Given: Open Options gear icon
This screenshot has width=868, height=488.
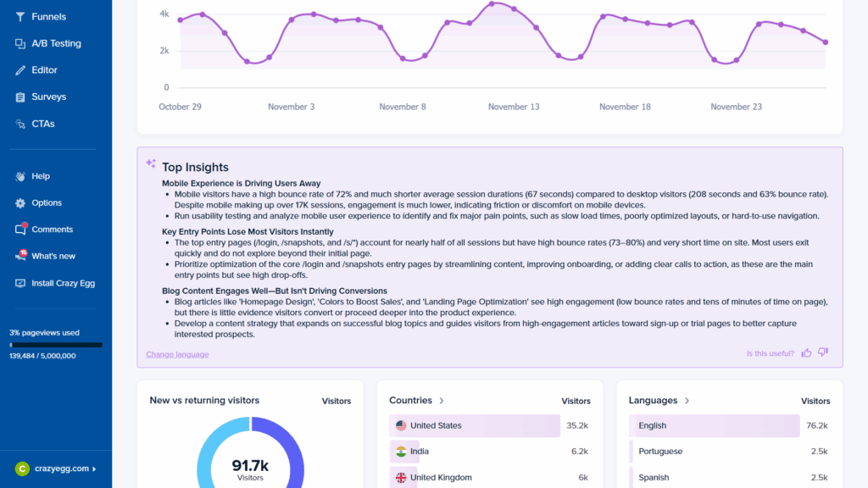Looking at the screenshot, I should [x=20, y=203].
